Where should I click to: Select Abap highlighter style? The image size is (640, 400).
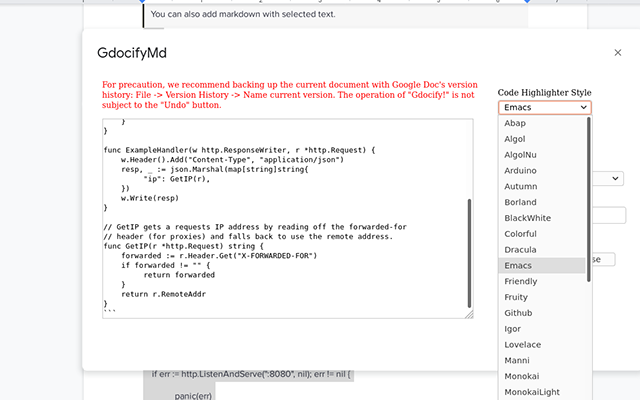pos(542,123)
